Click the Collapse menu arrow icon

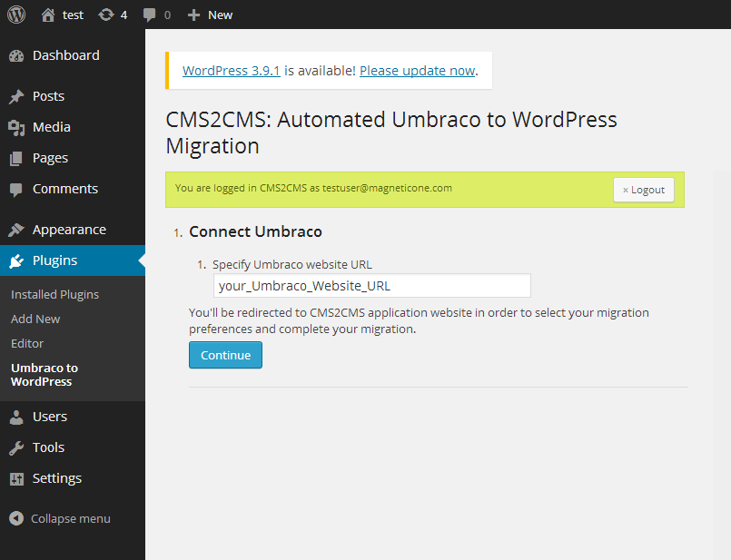point(16,518)
